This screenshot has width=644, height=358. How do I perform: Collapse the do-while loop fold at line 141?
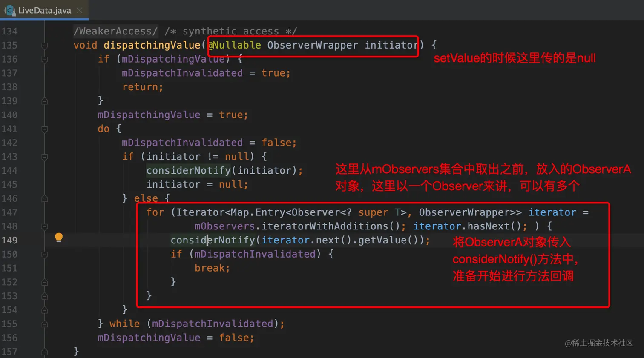(45, 129)
